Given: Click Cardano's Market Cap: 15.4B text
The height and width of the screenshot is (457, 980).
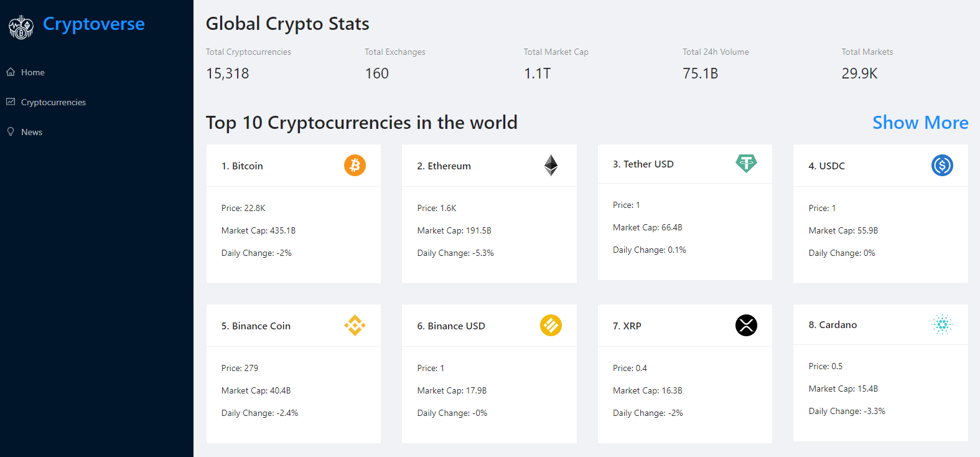Looking at the screenshot, I should pyautogui.click(x=843, y=389).
